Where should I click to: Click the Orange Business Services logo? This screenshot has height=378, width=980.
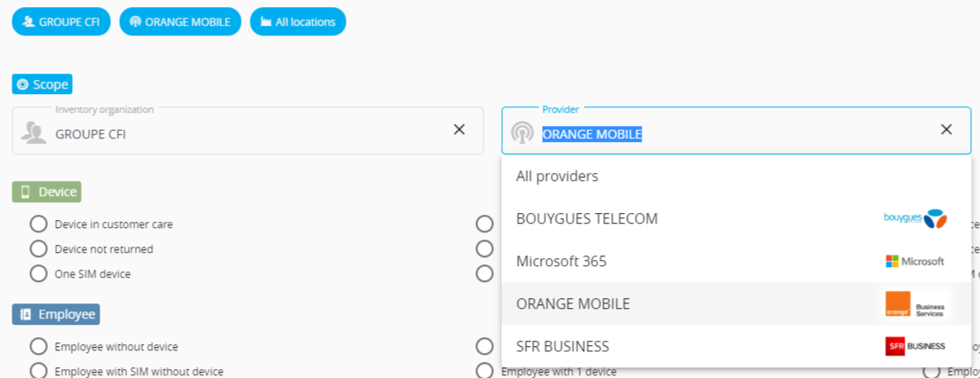pos(915,303)
